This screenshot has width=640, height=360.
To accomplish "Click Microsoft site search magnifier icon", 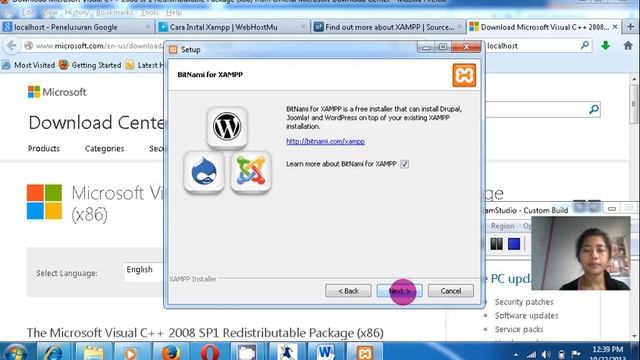I will [594, 109].
